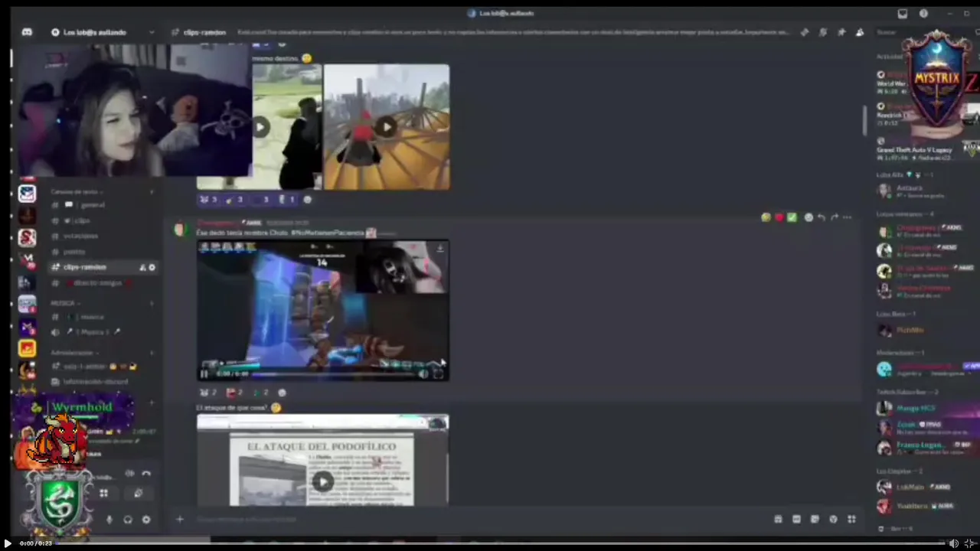Toggle member list visibility icon
Viewport: 980px width, 551px height.
(860, 32)
